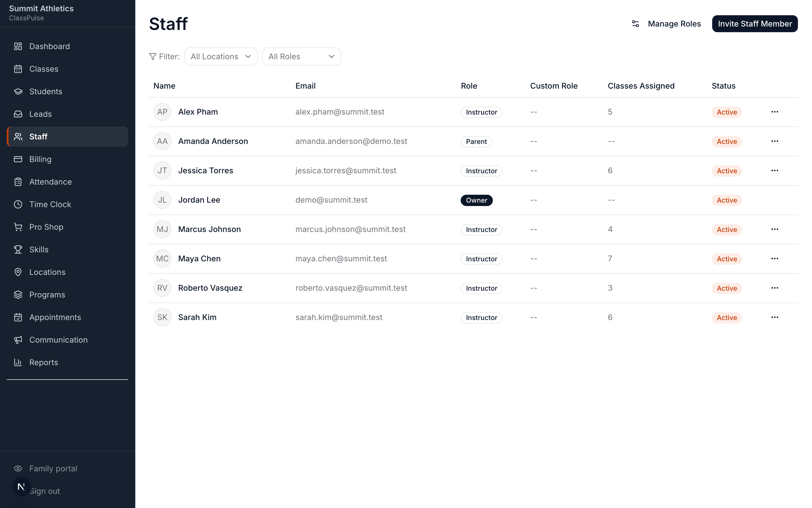The image size is (812, 508).
Task: Open actions menu for Sarah Kim
Action: (775, 317)
